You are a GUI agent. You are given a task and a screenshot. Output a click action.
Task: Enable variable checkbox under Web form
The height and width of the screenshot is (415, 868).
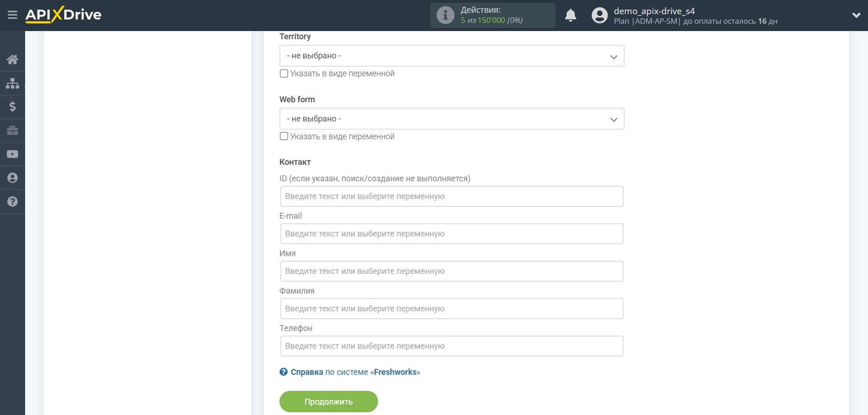click(284, 137)
